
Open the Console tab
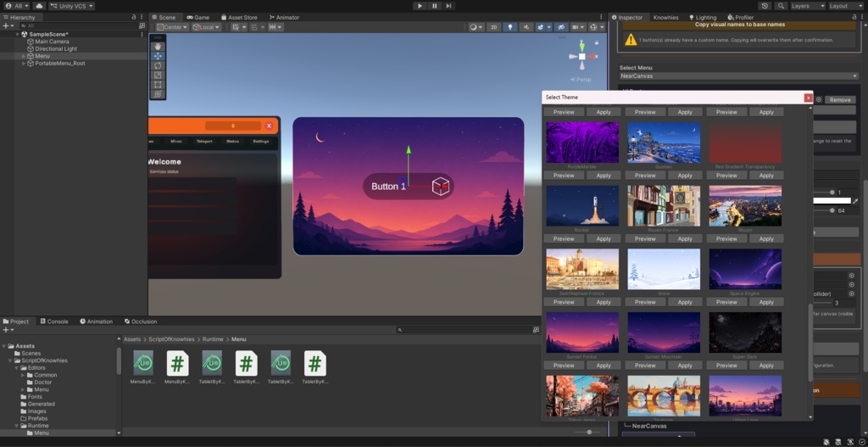54,321
